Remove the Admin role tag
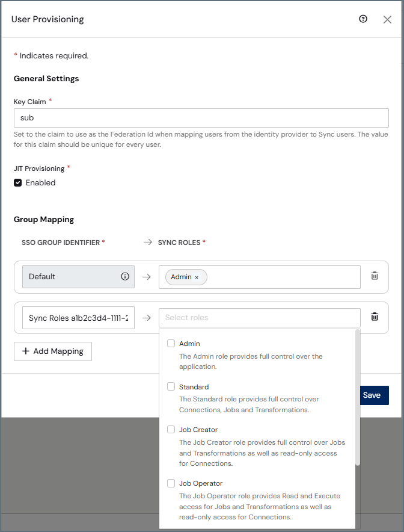 point(197,277)
